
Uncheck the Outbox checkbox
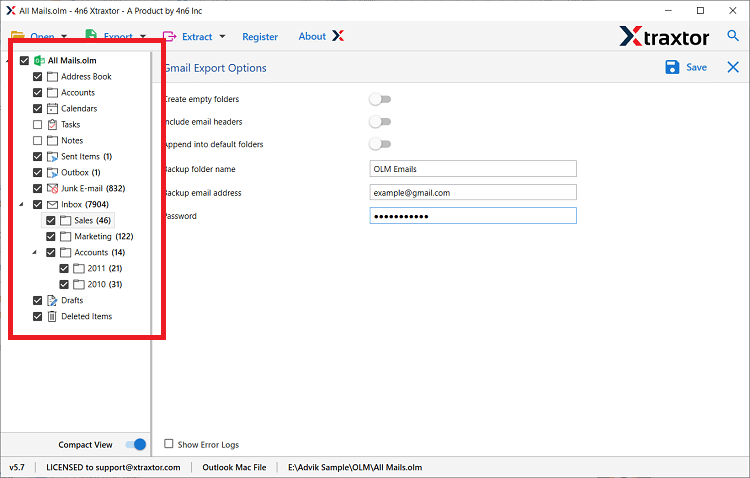click(37, 173)
